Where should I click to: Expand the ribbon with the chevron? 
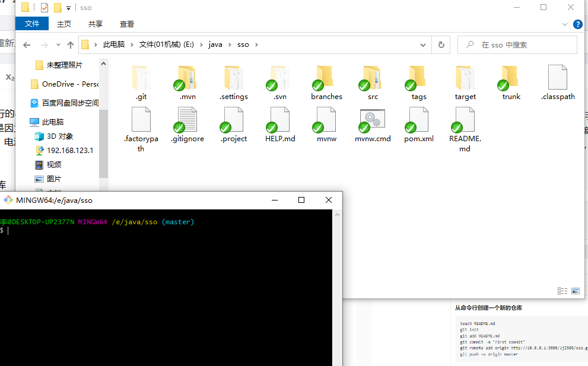point(565,24)
